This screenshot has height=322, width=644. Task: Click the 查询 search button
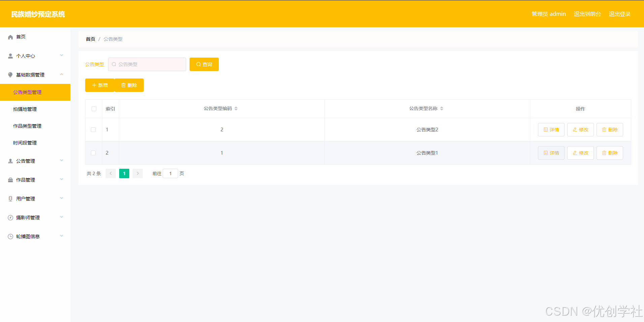click(x=204, y=64)
